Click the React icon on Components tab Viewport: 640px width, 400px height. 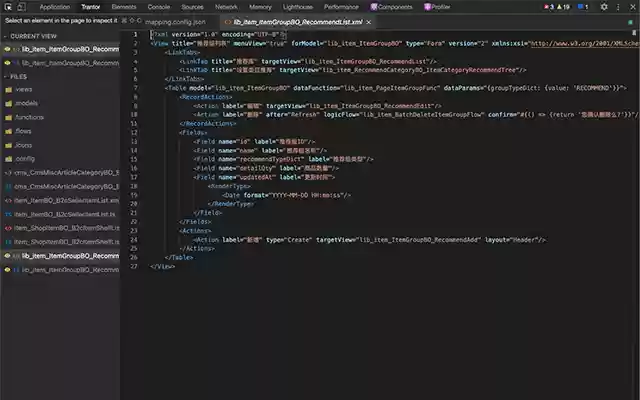click(373, 7)
